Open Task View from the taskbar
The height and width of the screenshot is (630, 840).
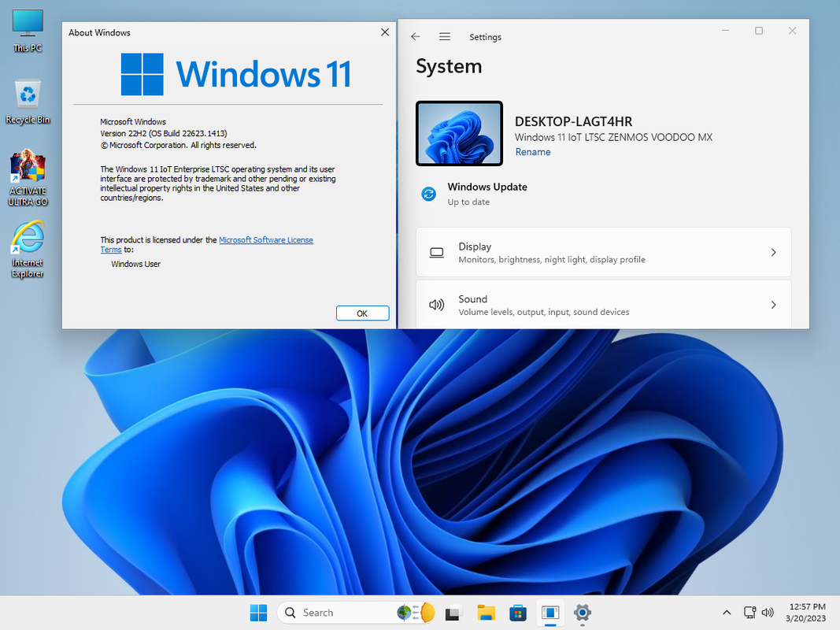[453, 613]
